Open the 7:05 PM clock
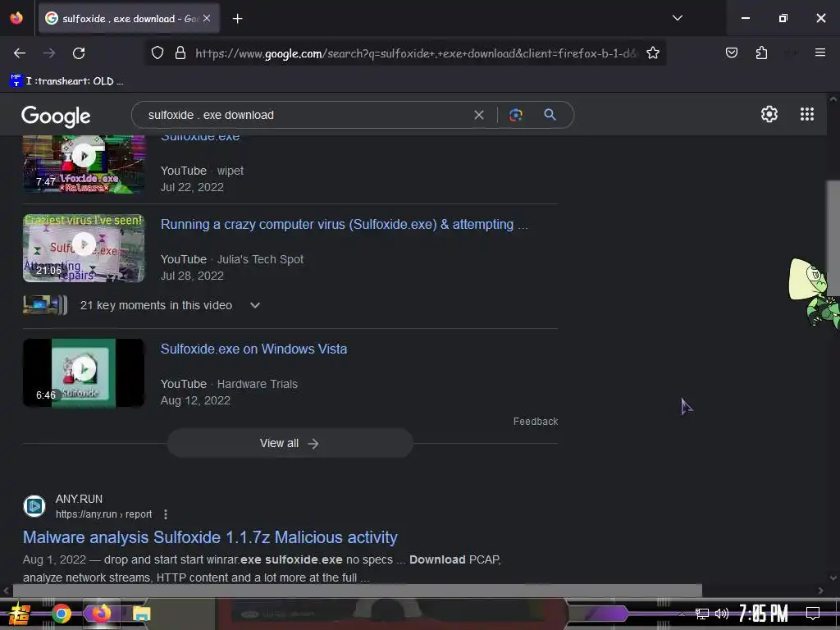This screenshot has width=840, height=630. click(764, 614)
